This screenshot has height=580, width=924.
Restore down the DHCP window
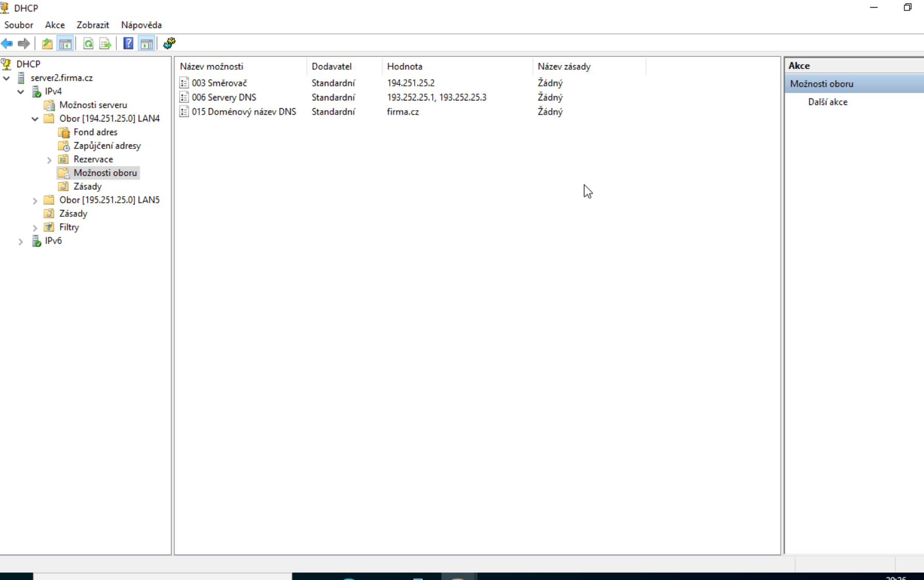pos(907,8)
